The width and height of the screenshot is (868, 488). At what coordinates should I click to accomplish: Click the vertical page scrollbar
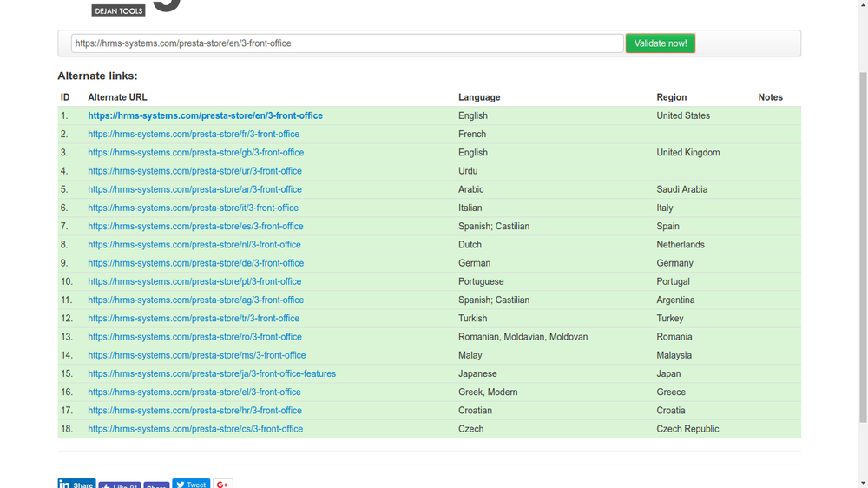pyautogui.click(x=863, y=247)
